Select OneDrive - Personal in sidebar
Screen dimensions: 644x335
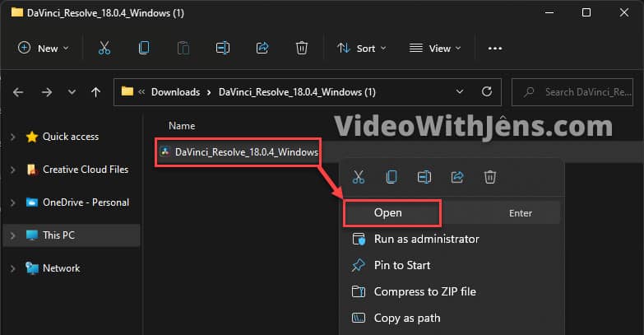(x=86, y=202)
